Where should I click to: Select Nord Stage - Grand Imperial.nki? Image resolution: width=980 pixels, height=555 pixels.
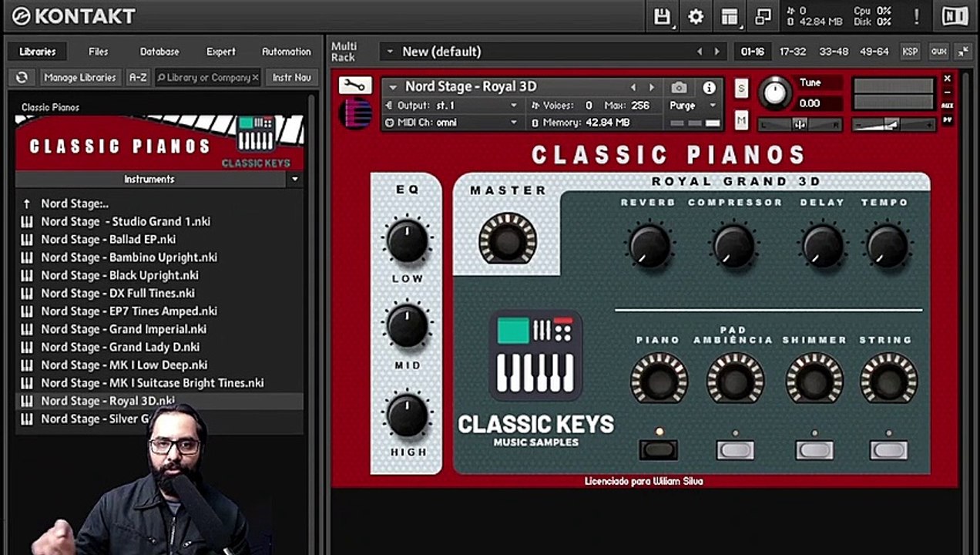click(x=159, y=329)
